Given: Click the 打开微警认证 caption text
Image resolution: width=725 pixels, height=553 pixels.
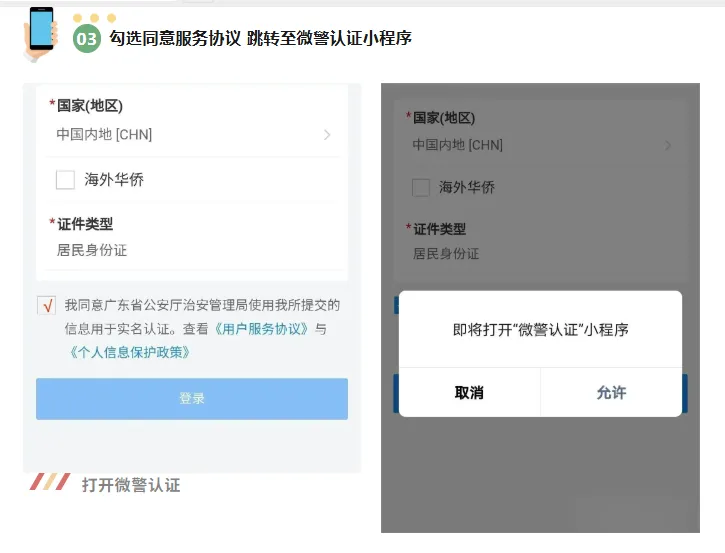Looking at the screenshot, I should click(131, 485).
